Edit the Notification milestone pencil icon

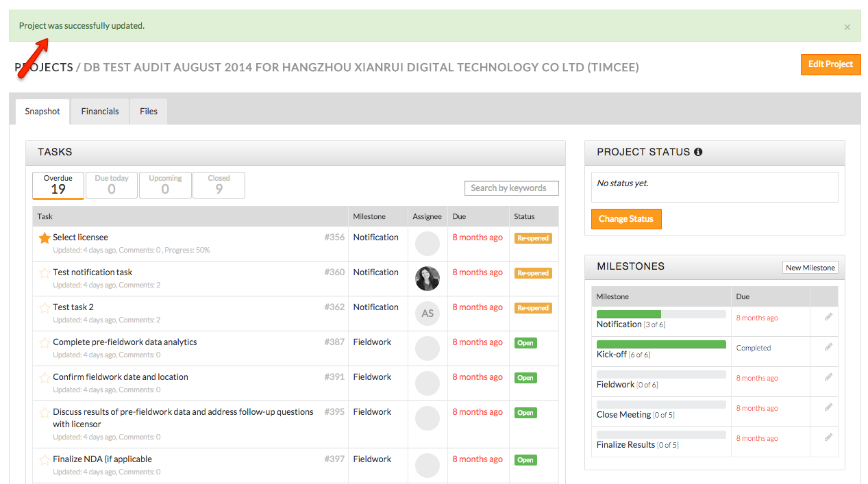coord(828,317)
